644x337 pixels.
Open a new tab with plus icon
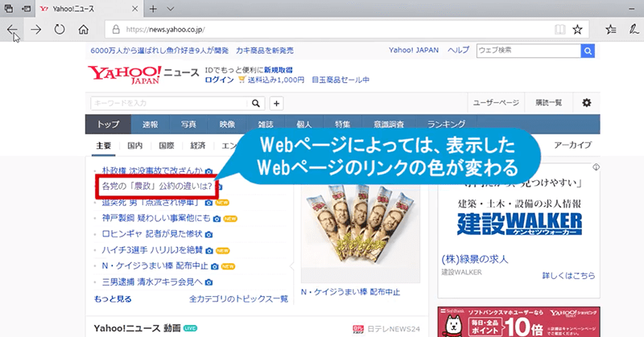[153, 9]
